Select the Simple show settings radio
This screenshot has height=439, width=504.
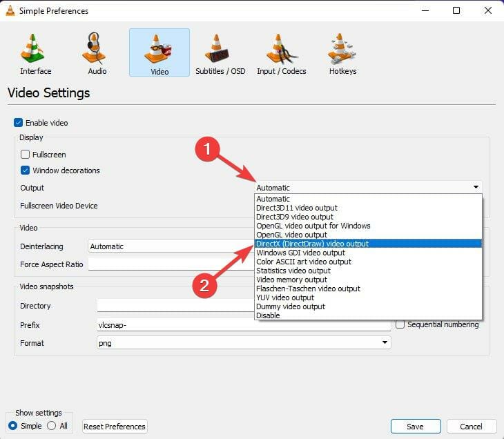click(x=13, y=426)
